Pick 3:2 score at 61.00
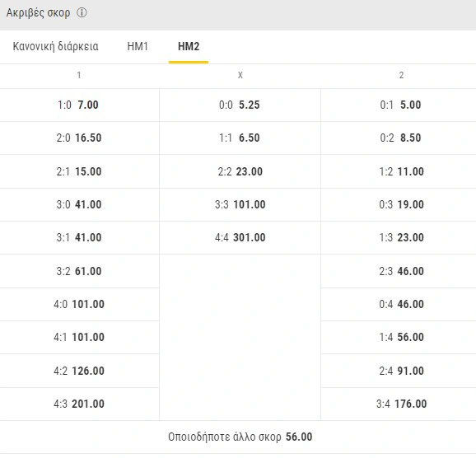 [79, 271]
